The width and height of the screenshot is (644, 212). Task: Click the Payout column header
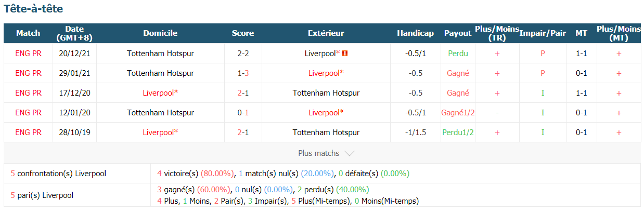pos(458,33)
